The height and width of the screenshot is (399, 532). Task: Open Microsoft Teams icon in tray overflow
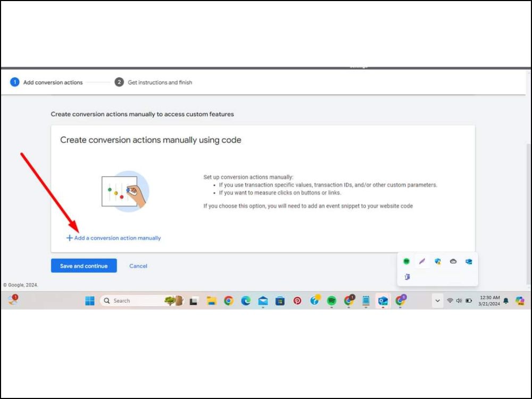pyautogui.click(x=407, y=277)
